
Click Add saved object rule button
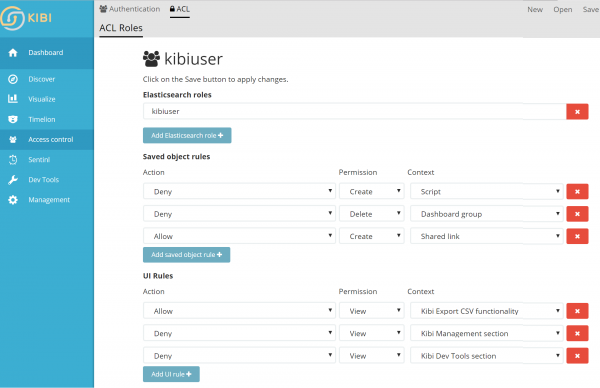186,255
